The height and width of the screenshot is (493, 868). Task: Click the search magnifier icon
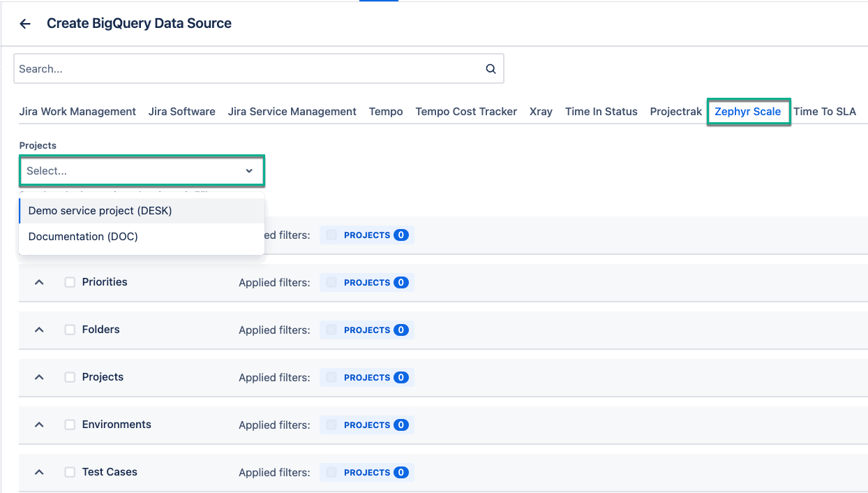click(491, 68)
